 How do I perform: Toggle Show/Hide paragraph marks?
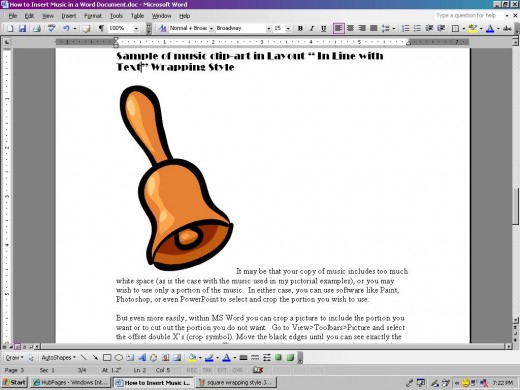[x=101, y=28]
